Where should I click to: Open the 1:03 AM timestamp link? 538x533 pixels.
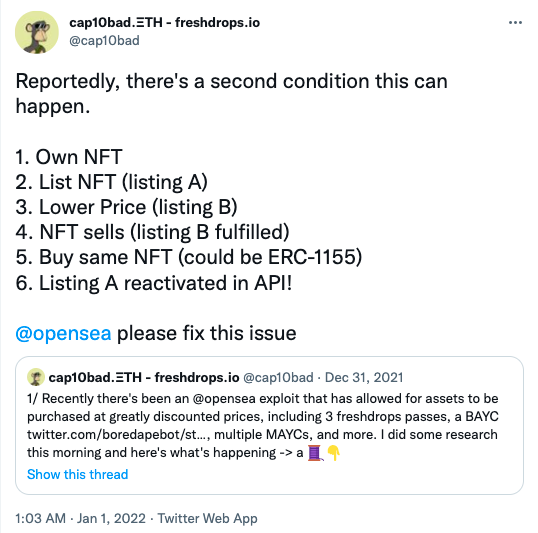click(x=40, y=518)
